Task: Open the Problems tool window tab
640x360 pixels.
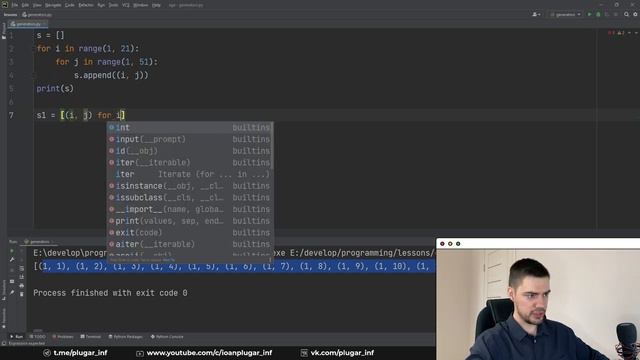Action: pos(63,337)
